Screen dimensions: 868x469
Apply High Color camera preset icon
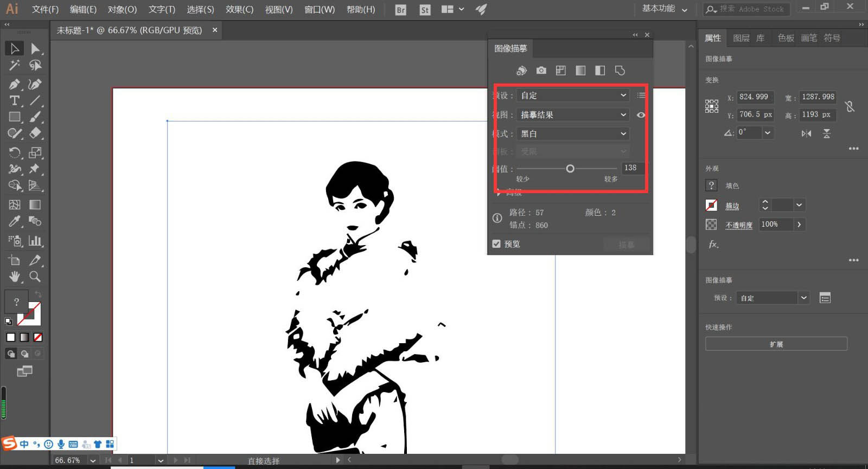click(541, 70)
